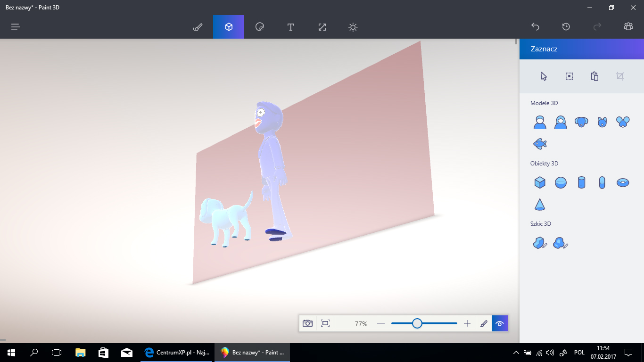
Task: Select the Doughnut 3D object
Action: tap(623, 182)
